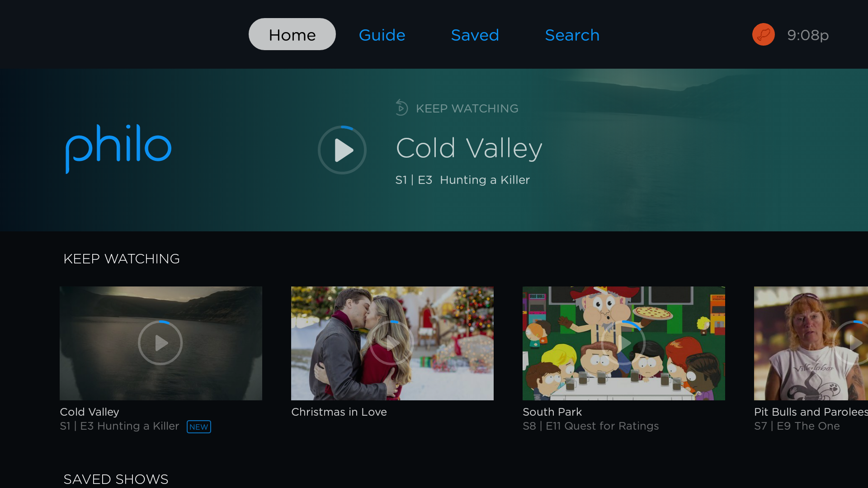Open the Cold Valley title in banner

[x=469, y=148]
